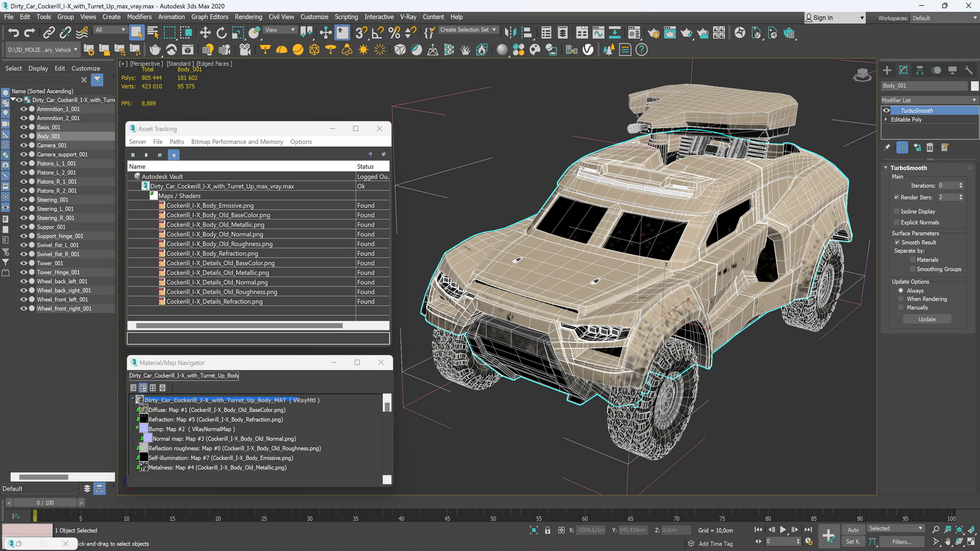
Task: Activate the Select Object tool
Action: coord(136,33)
